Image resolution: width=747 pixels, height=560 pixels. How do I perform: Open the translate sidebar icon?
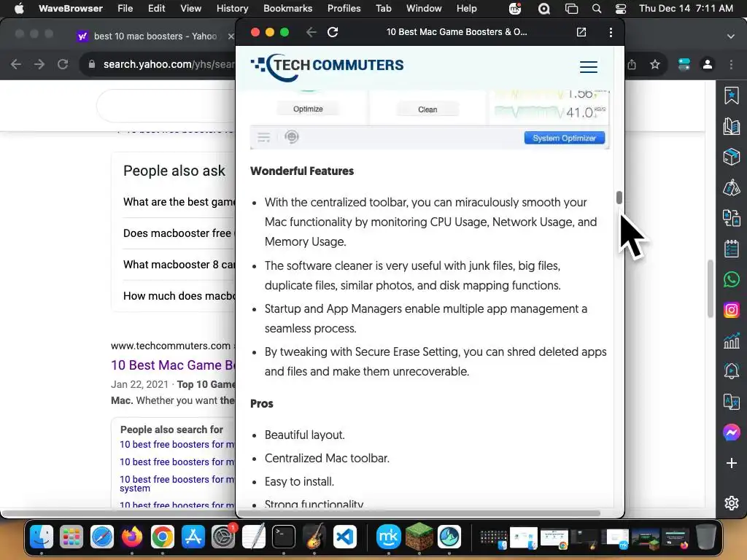point(731,402)
